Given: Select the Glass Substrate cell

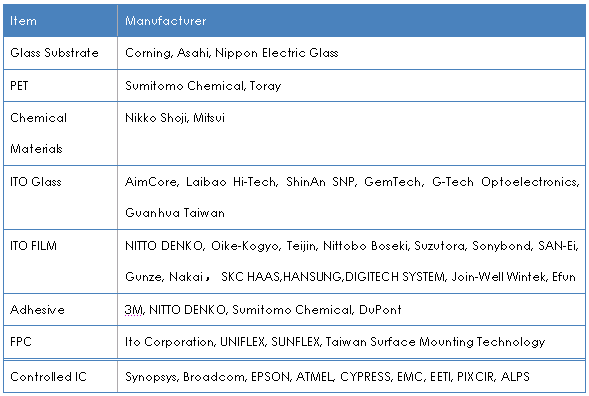Looking at the screenshot, I should click(60, 53).
